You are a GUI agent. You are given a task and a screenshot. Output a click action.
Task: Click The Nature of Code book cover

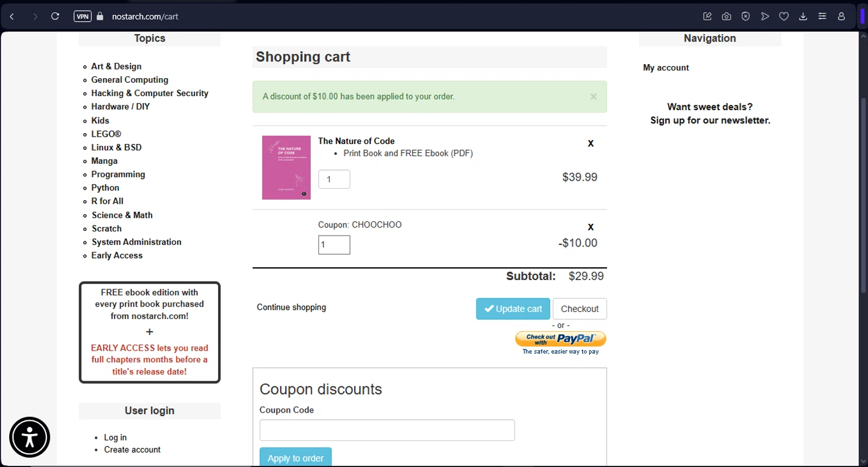[286, 168]
